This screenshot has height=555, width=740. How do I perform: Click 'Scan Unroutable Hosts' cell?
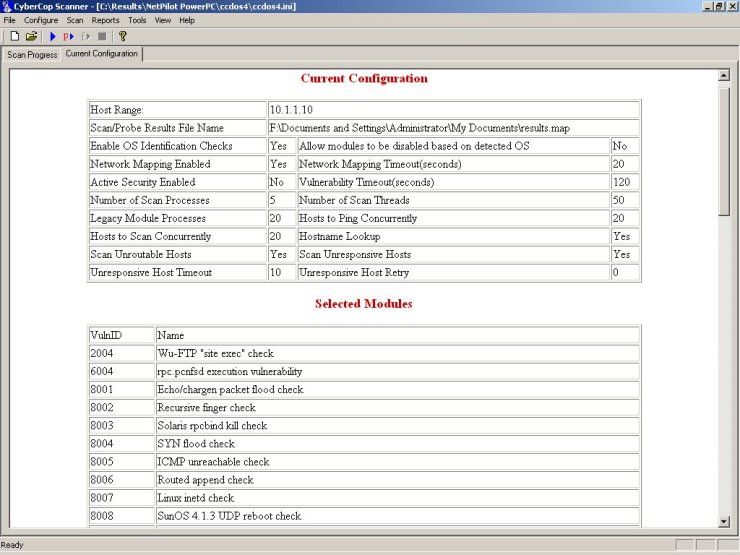pos(177,254)
